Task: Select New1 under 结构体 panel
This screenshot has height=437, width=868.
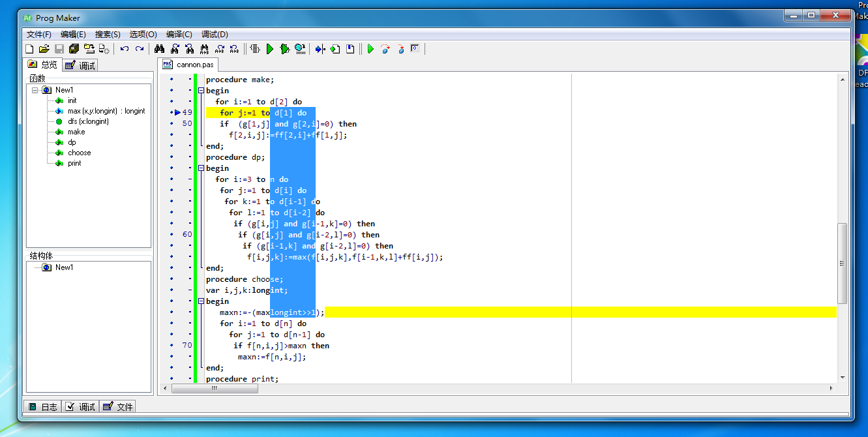Action: click(64, 267)
